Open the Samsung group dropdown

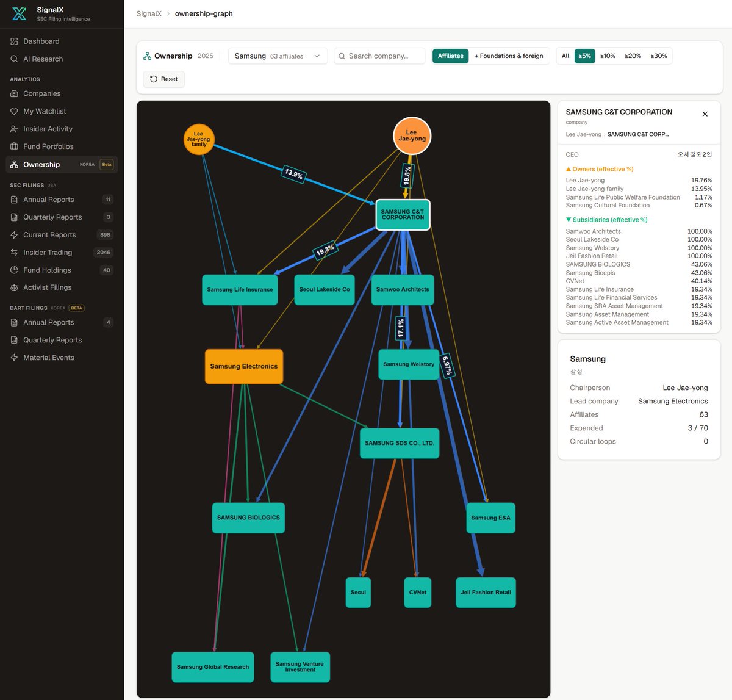[x=278, y=56]
